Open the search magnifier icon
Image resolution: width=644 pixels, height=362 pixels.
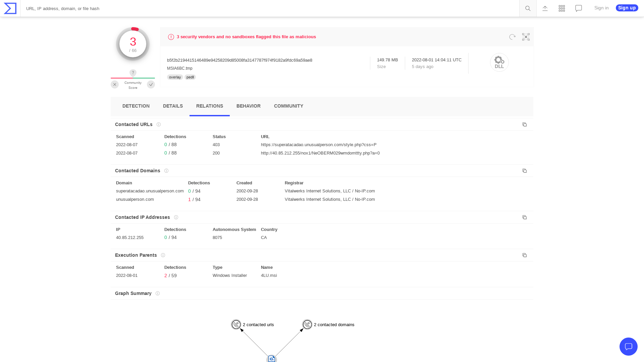[528, 8]
